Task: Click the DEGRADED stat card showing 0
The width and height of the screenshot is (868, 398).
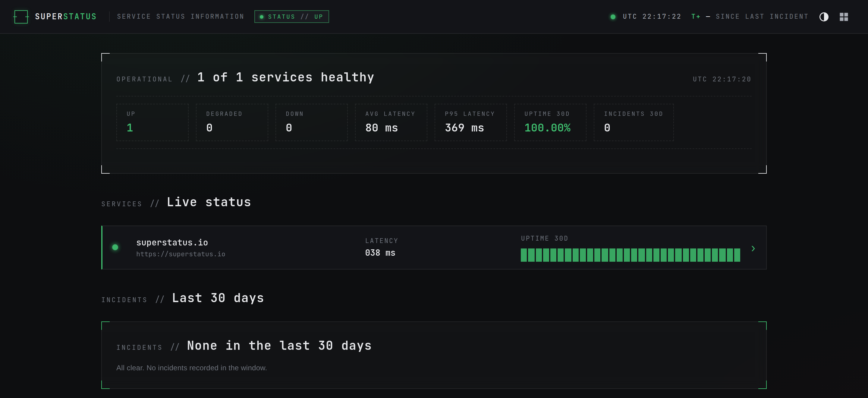Action: click(x=232, y=122)
